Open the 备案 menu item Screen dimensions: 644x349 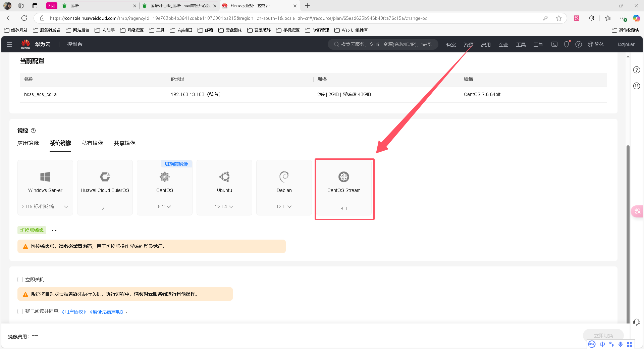click(451, 44)
